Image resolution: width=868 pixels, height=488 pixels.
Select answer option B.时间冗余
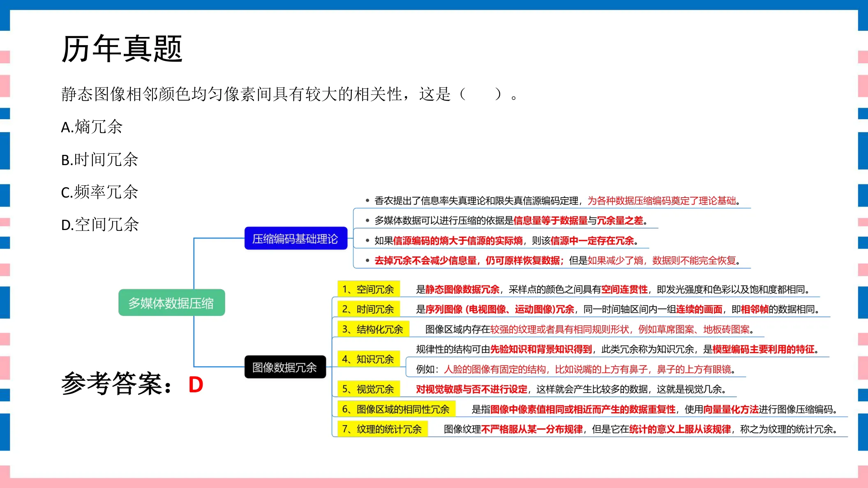[99, 159]
